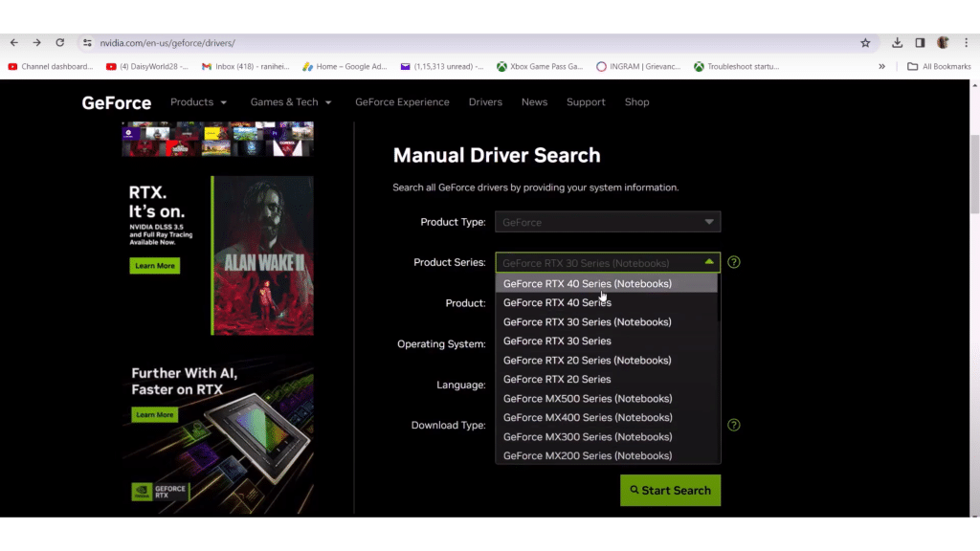980x551 pixels.
Task: Open the Support nav item
Action: click(586, 101)
